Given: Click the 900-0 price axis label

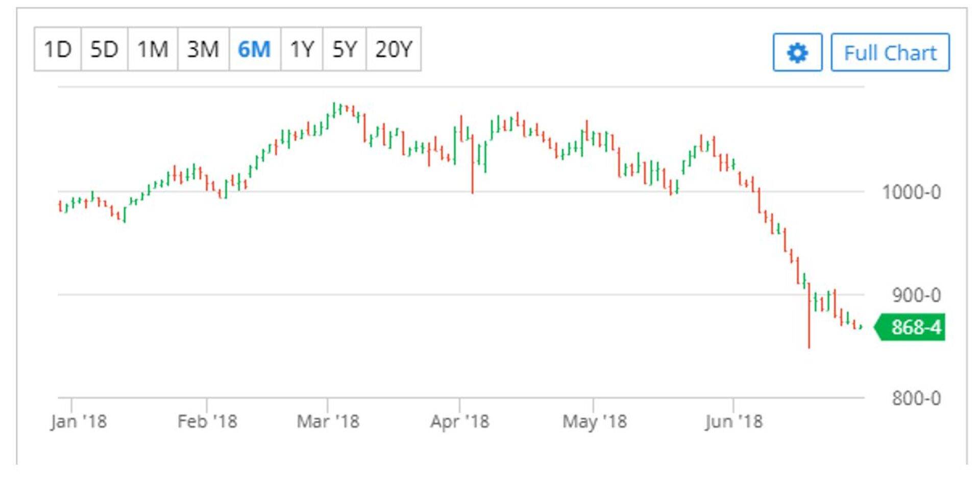Looking at the screenshot, I should point(916,295).
